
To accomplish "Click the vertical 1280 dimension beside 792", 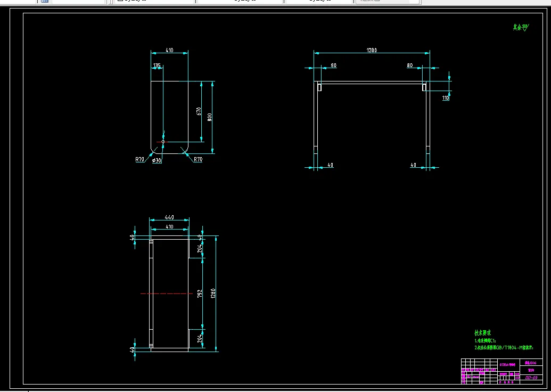I will (213, 293).
